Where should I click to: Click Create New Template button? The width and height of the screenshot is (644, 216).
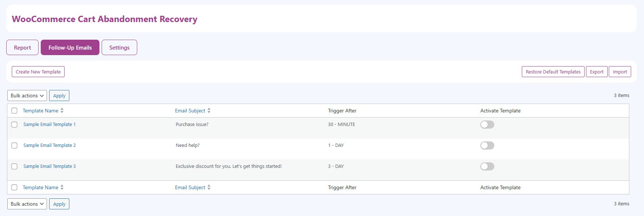(38, 72)
